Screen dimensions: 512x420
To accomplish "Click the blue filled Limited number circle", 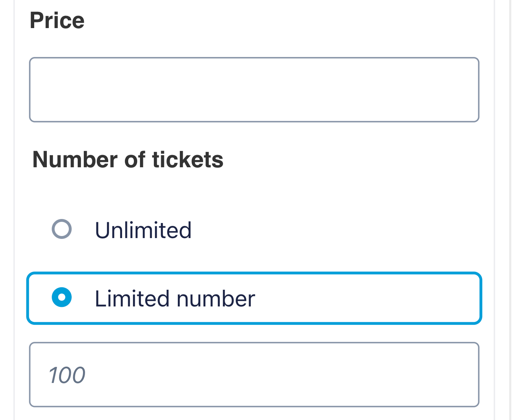I will (x=62, y=298).
